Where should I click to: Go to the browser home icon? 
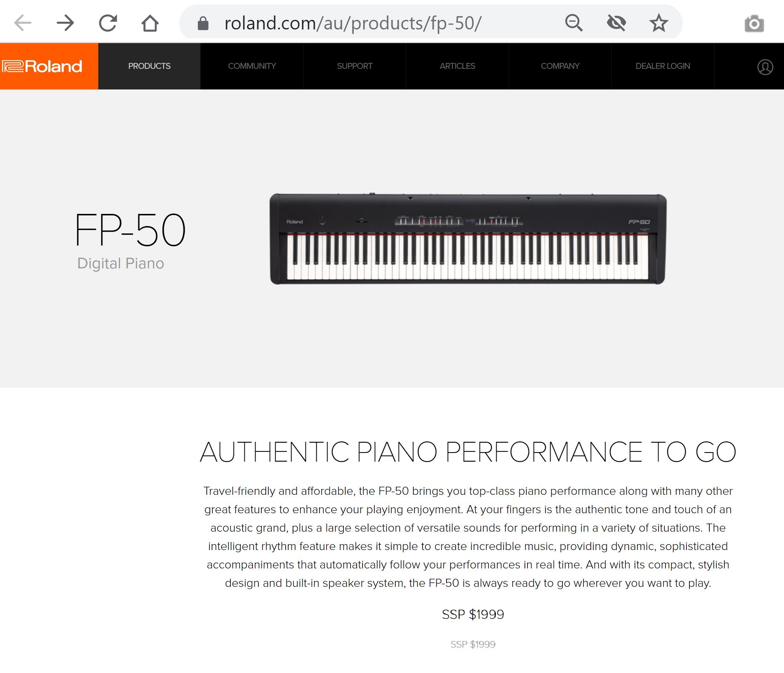point(150,23)
